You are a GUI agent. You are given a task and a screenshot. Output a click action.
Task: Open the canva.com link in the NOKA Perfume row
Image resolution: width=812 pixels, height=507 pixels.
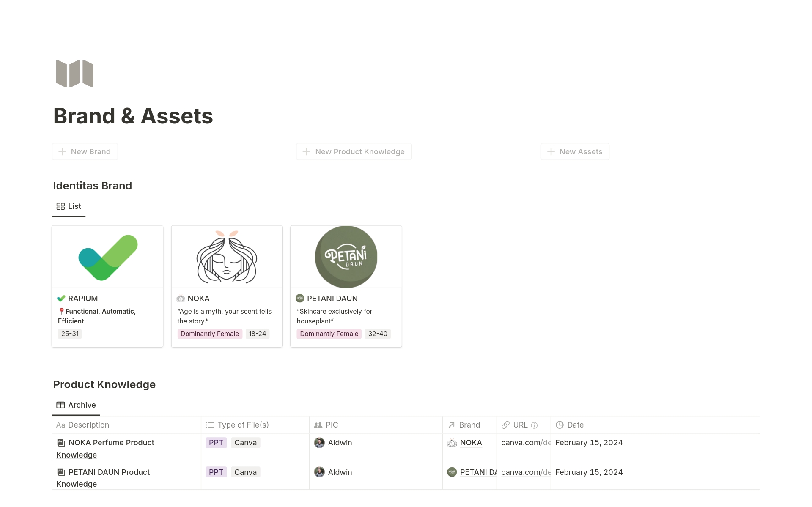[524, 443]
